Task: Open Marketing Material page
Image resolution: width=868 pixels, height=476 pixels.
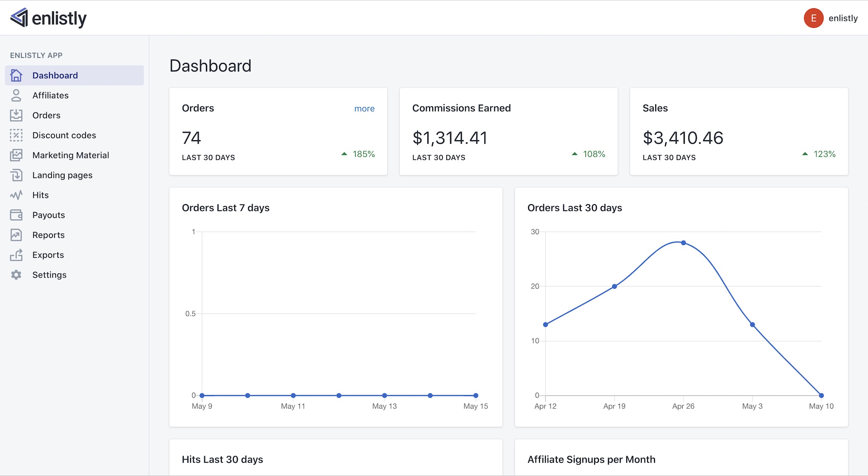Action: 74,155
